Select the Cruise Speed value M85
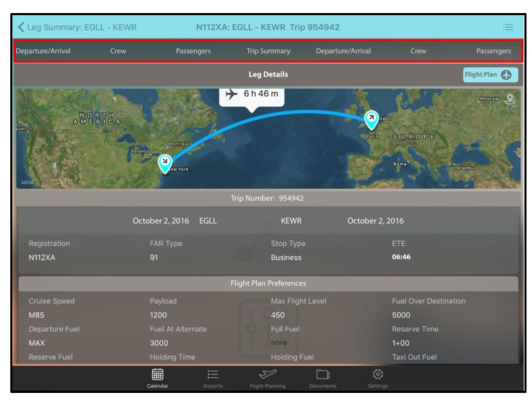Image resolution: width=532 pixels, height=406 pixels. point(36,315)
